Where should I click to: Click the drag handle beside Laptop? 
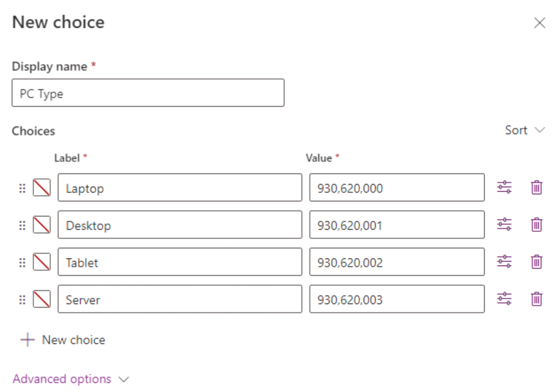(x=22, y=188)
